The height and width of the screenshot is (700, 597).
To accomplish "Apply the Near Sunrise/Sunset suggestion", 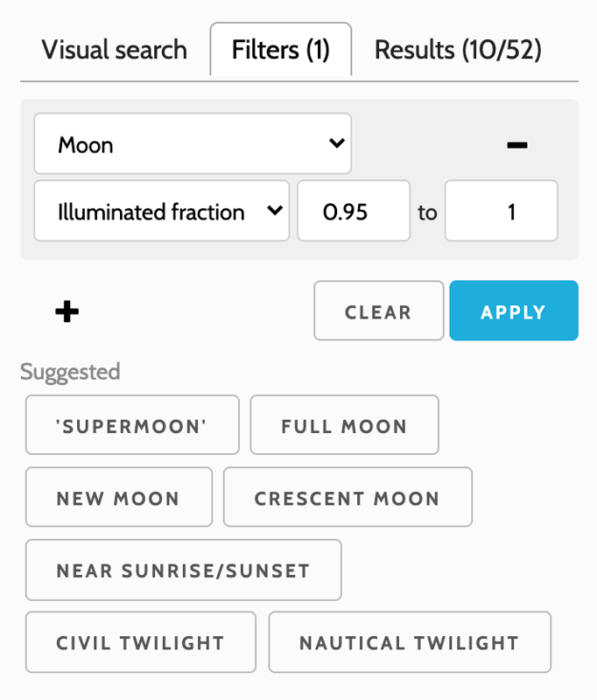I will [183, 570].
